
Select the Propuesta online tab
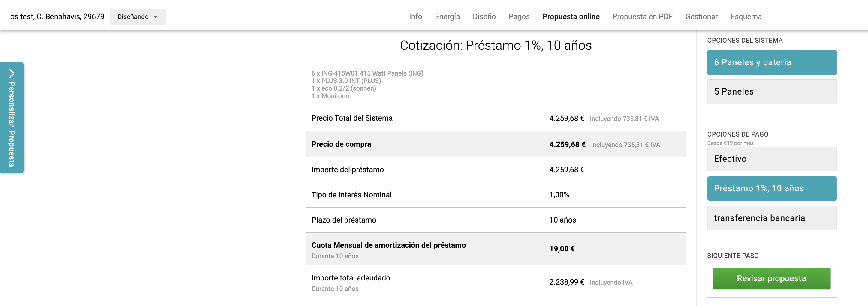tap(571, 17)
